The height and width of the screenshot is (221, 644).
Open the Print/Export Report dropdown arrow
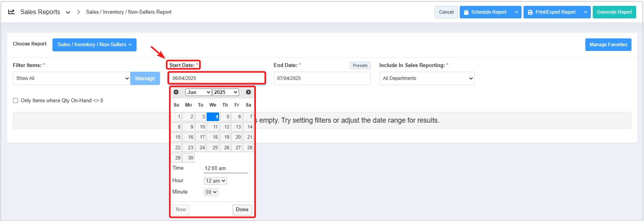[585, 12]
